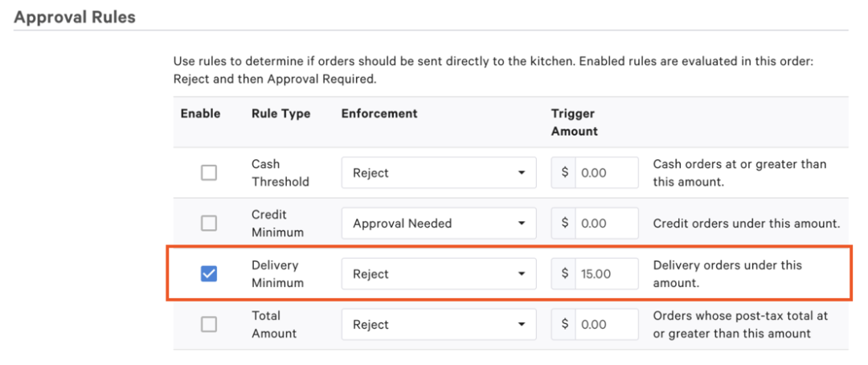Click the Enable column header
The image size is (868, 365).
[200, 114]
